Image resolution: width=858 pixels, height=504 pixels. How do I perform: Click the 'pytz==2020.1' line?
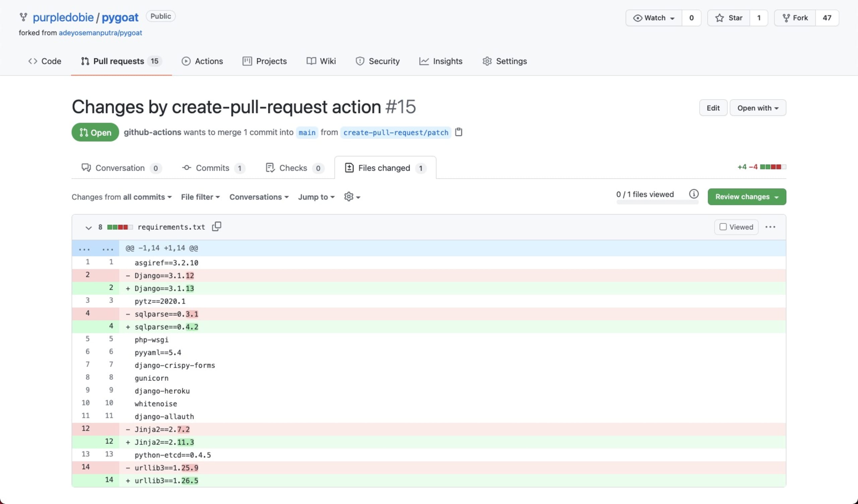click(429, 301)
